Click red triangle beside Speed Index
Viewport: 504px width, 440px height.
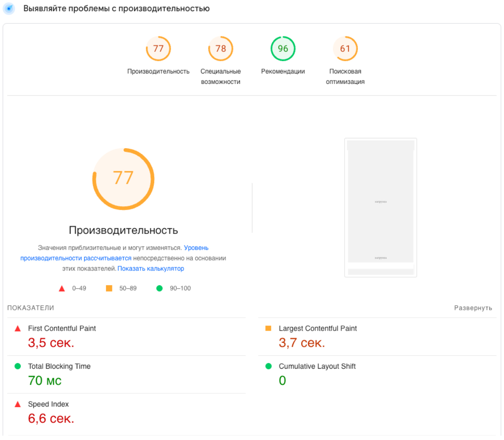point(18,405)
